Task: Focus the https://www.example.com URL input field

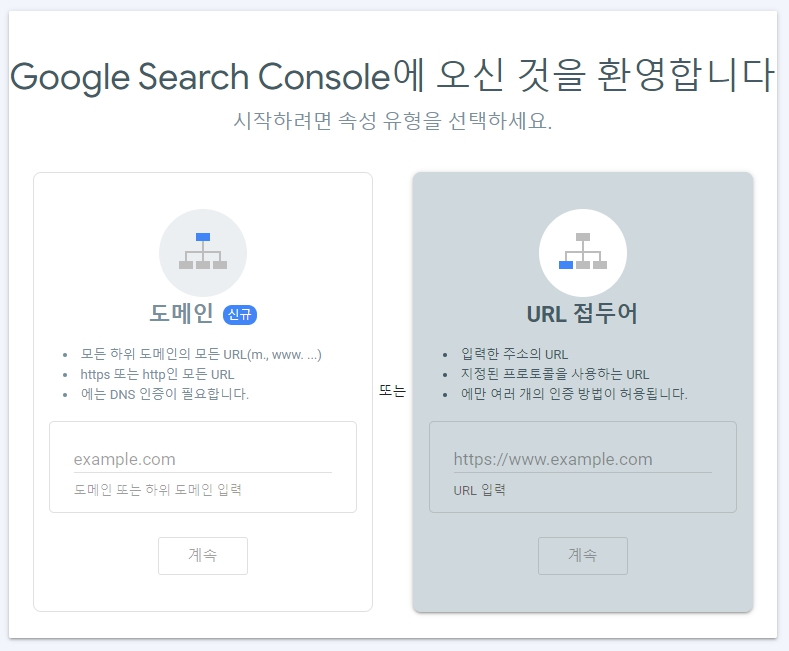Action: (583, 459)
